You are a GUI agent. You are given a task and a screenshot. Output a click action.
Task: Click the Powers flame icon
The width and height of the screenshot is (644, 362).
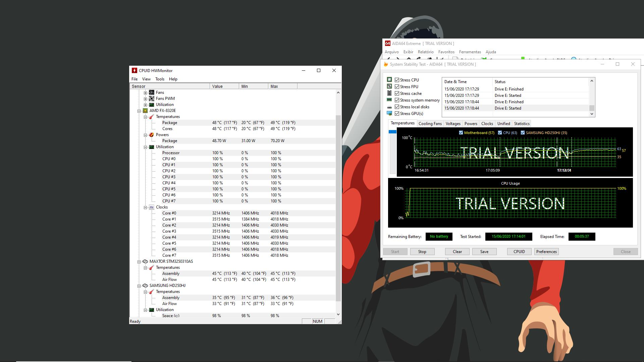point(152,135)
